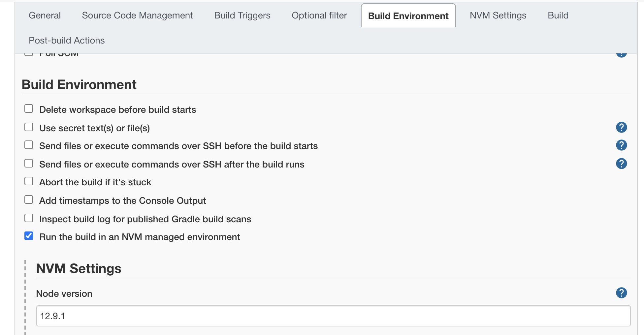
Task: Check Add timestamps to the Console Output
Action: (29, 200)
